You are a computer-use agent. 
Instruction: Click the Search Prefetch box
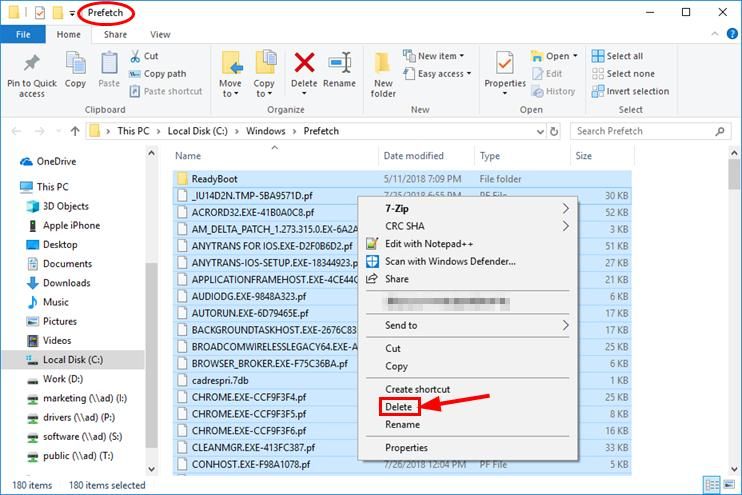[x=644, y=131]
